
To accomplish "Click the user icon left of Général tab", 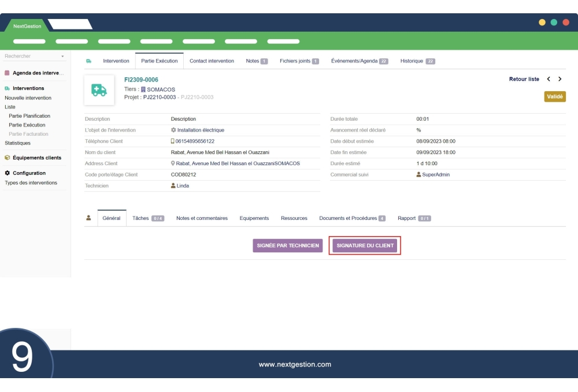I will click(x=89, y=218).
